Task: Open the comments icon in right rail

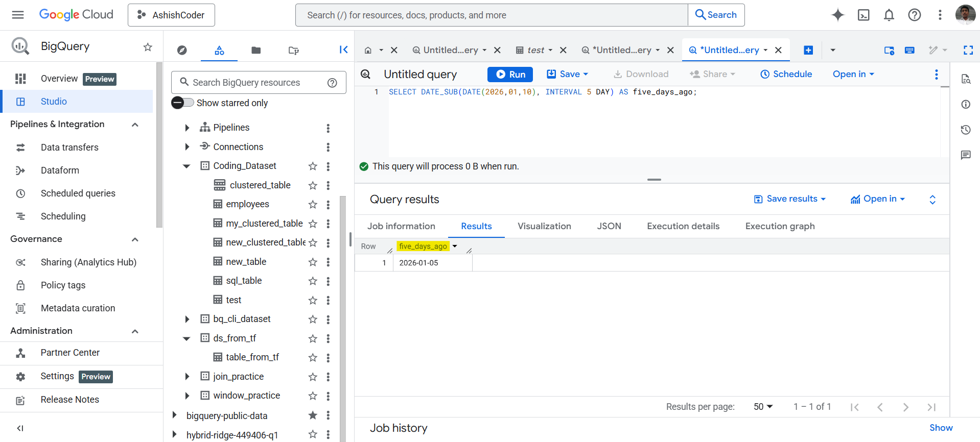Action: click(966, 155)
